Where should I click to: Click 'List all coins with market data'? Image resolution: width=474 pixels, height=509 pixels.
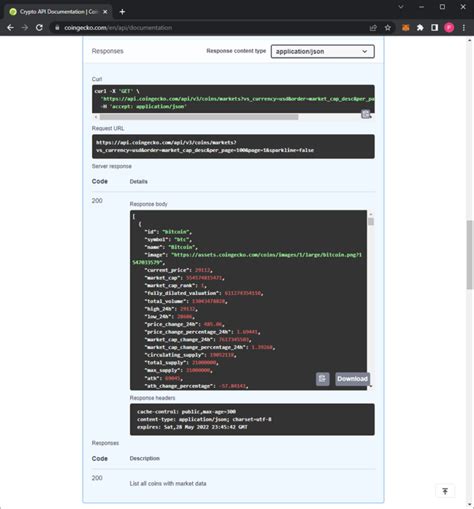pyautogui.click(x=168, y=483)
